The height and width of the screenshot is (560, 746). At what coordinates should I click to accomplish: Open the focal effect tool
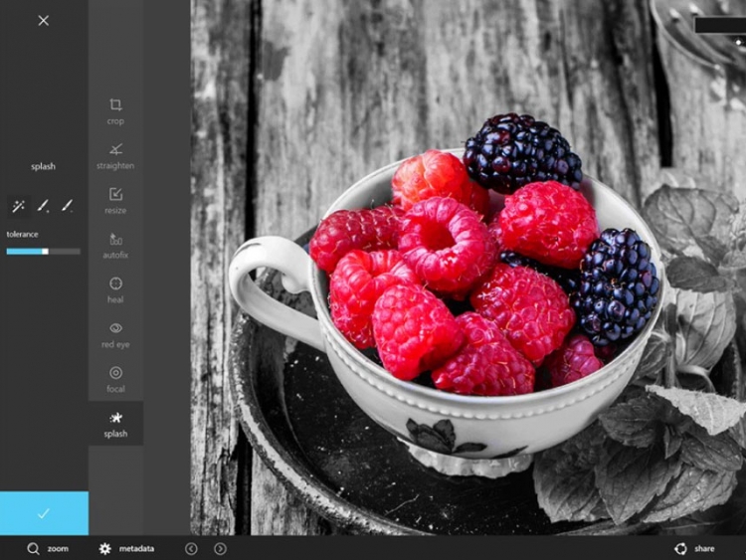[115, 379]
